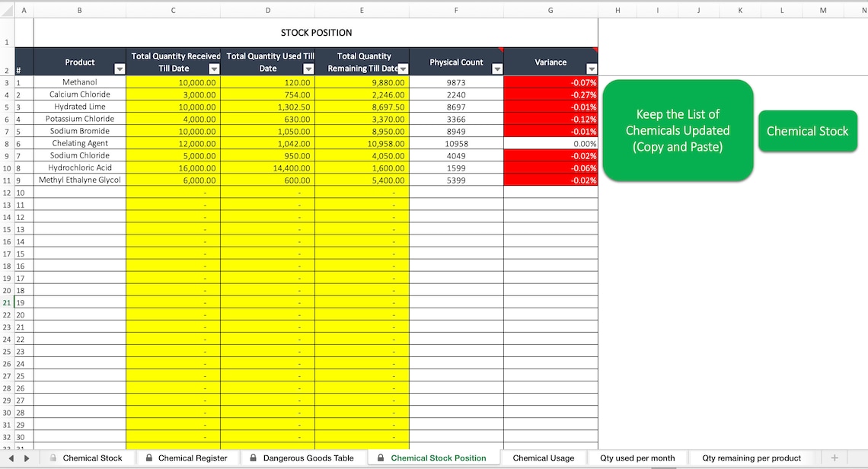The image size is (868, 469).
Task: Open the Qty used per month sheet
Action: (637, 458)
